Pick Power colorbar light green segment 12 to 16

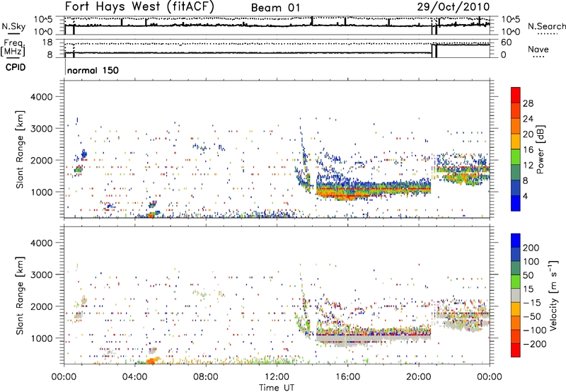[x=516, y=157]
